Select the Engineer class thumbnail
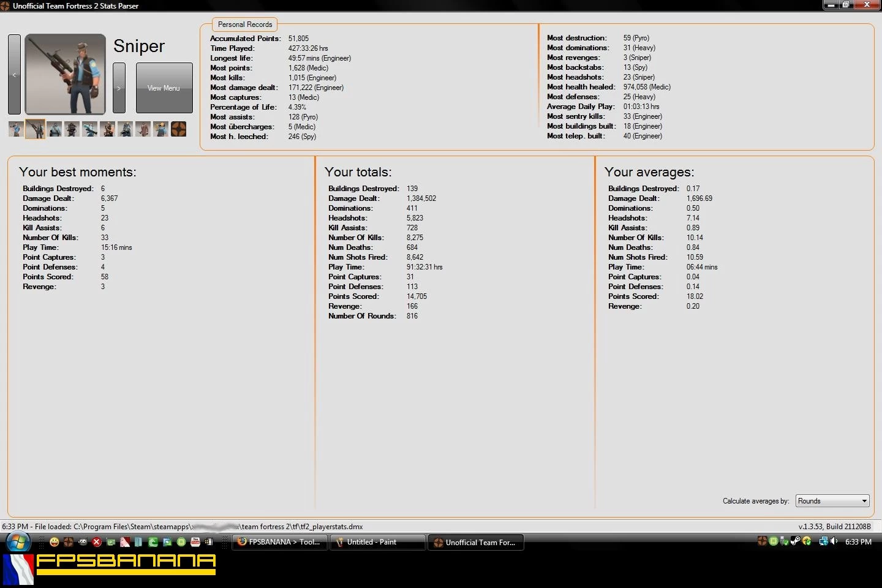Viewport: 882px width, 588px height. pos(160,129)
